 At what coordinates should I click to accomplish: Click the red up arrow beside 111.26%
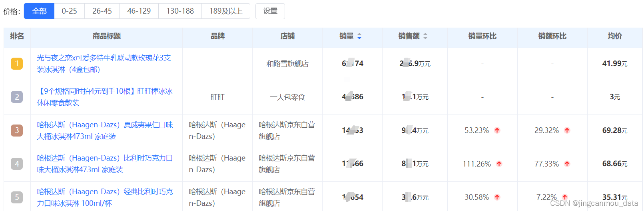(499, 164)
